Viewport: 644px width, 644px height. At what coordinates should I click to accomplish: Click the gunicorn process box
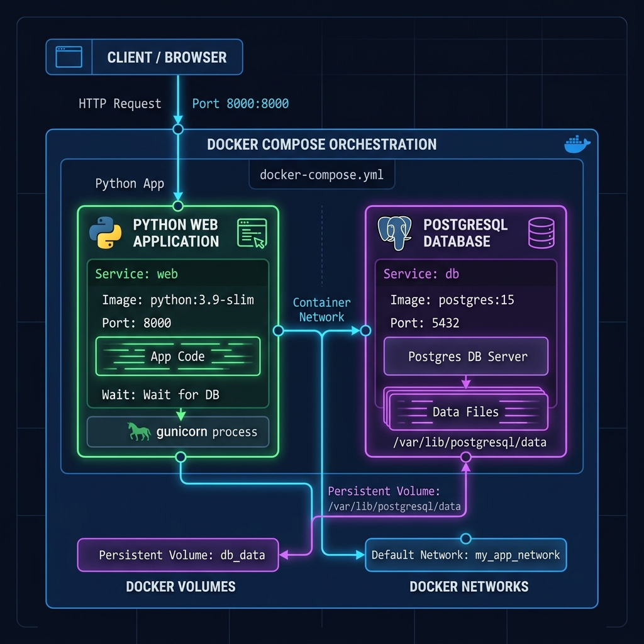pyautogui.click(x=178, y=431)
